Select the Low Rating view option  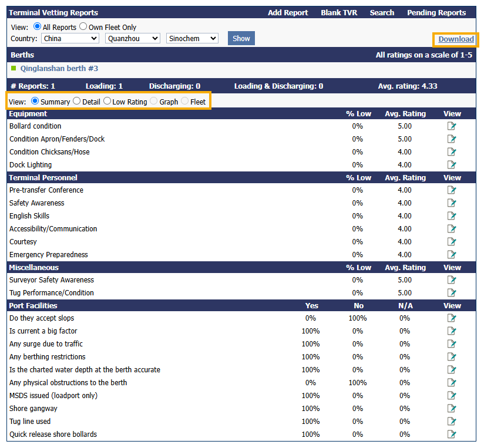(x=107, y=102)
